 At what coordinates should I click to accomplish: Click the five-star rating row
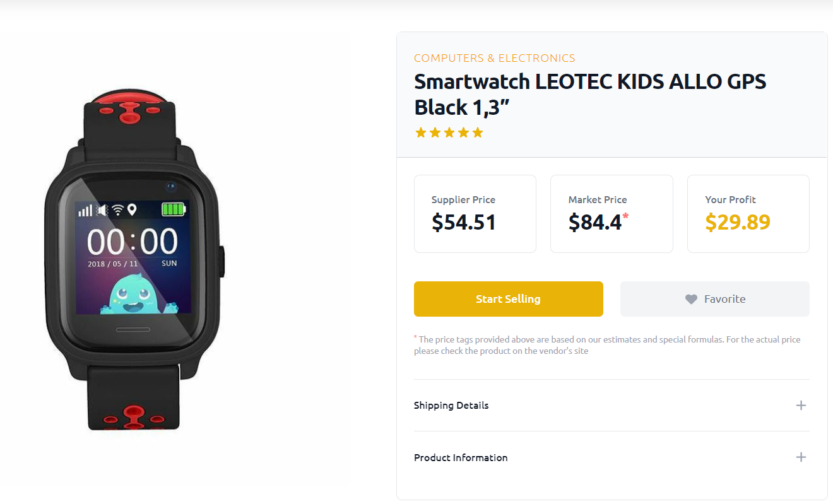pos(449,132)
